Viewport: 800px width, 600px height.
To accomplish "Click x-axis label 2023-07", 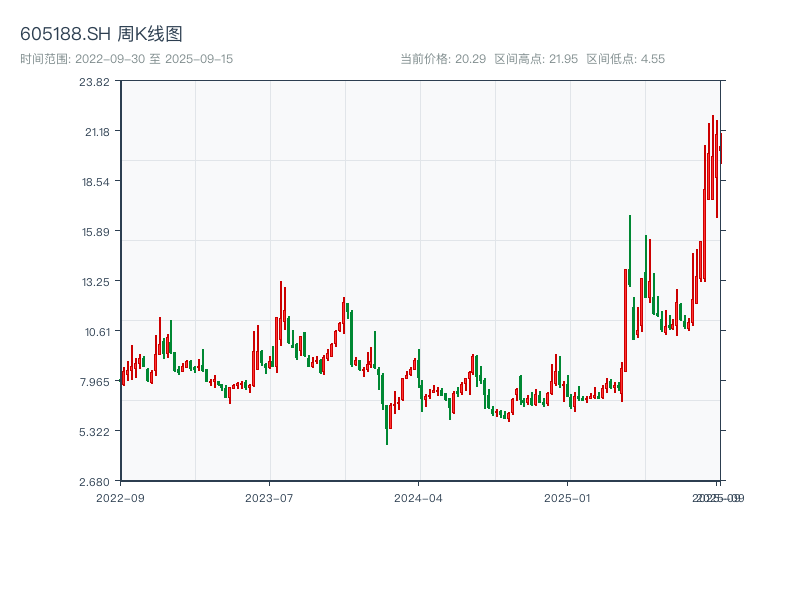I will point(269,498).
